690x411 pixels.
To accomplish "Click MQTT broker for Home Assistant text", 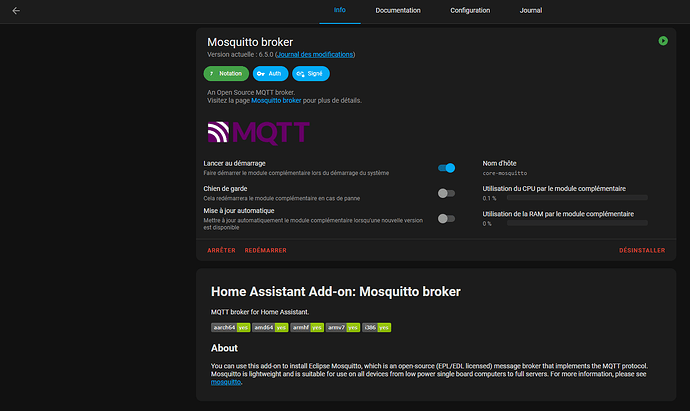I will [x=260, y=312].
